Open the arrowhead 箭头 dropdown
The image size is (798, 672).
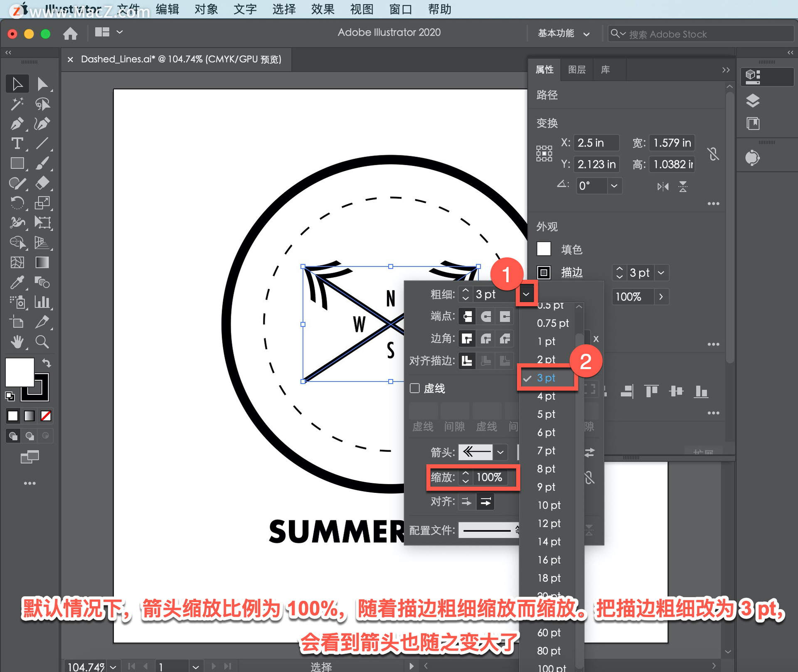tap(500, 452)
